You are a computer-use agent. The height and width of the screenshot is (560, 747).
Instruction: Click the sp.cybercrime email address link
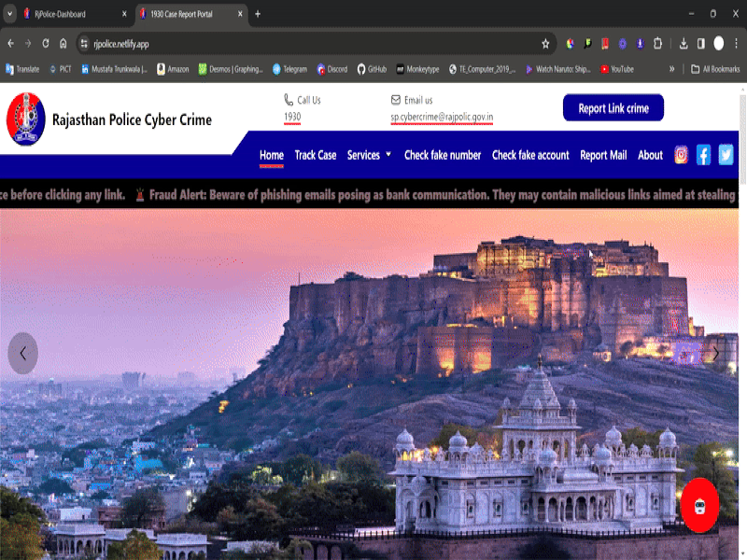tap(442, 117)
